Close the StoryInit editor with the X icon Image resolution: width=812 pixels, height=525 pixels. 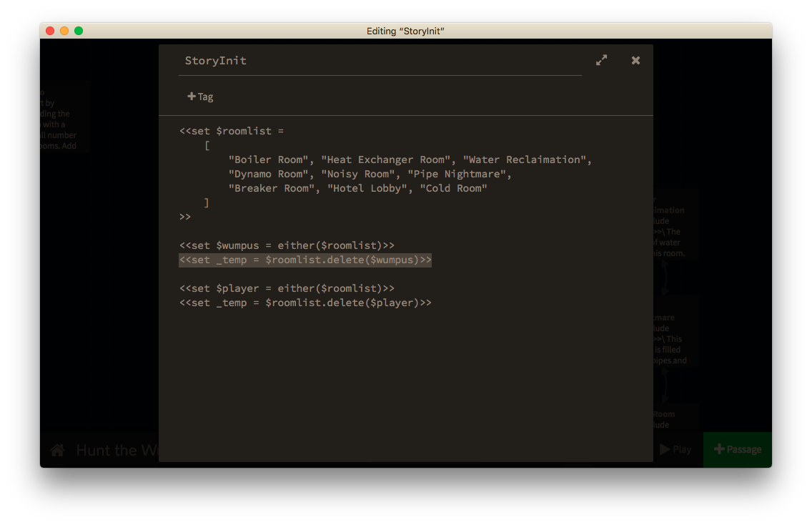(635, 60)
